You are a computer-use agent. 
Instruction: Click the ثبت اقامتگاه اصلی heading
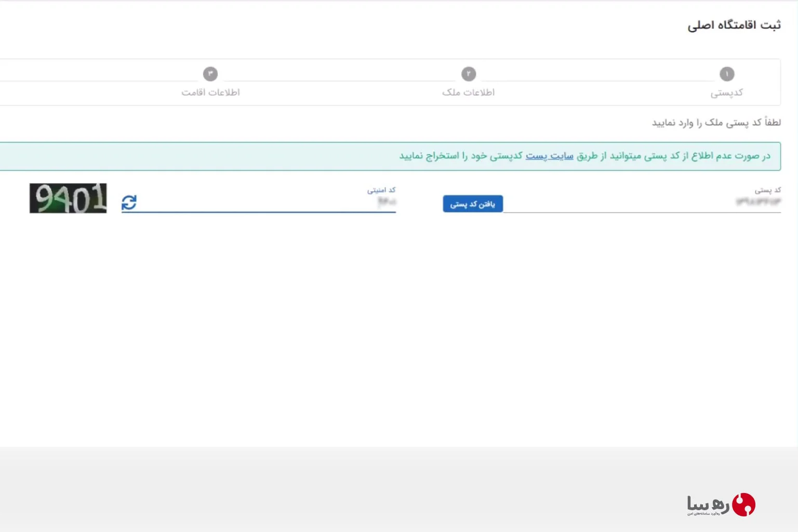(734, 25)
